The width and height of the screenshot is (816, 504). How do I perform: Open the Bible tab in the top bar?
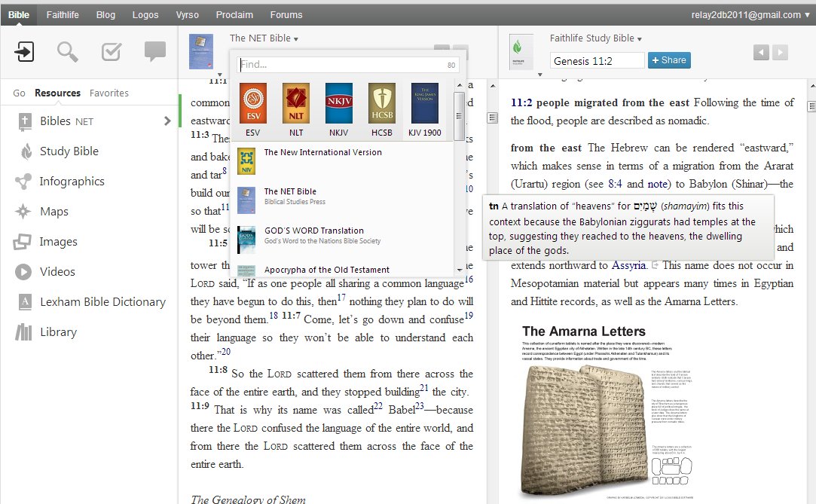19,15
